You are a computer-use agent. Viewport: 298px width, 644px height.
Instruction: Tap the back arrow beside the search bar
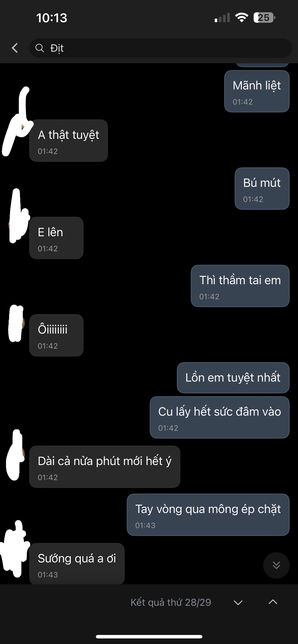[x=15, y=48]
